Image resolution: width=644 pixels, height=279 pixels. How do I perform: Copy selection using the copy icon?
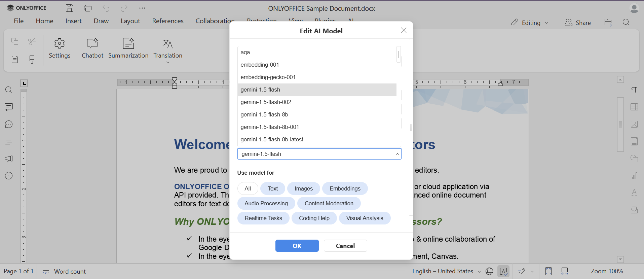[x=15, y=41]
